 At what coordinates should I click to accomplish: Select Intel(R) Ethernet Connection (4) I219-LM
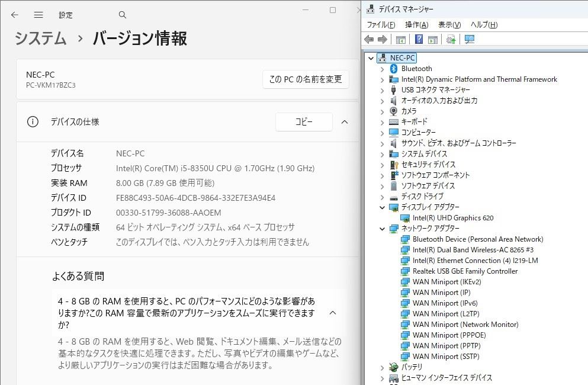[475, 261]
